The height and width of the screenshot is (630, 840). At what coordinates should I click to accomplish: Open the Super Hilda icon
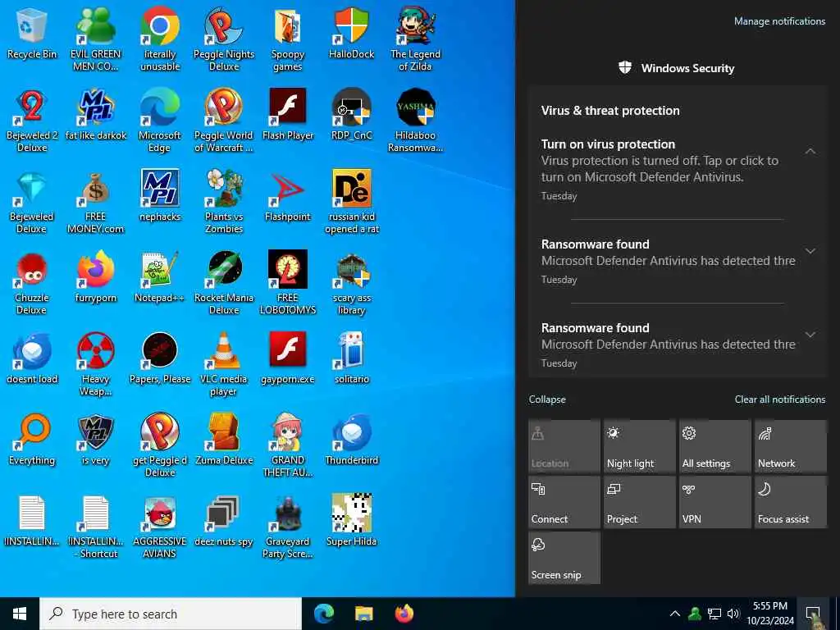tap(351, 521)
